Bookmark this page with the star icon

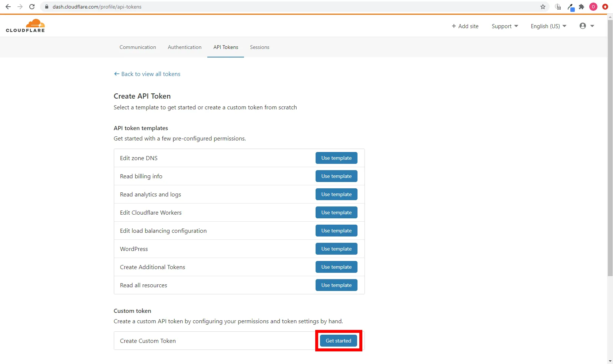[x=543, y=7]
